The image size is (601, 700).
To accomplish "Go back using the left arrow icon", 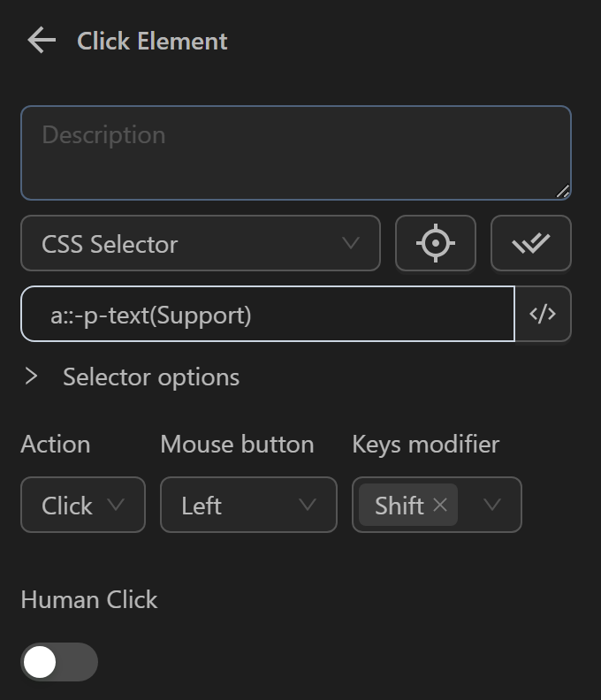I will (41, 41).
